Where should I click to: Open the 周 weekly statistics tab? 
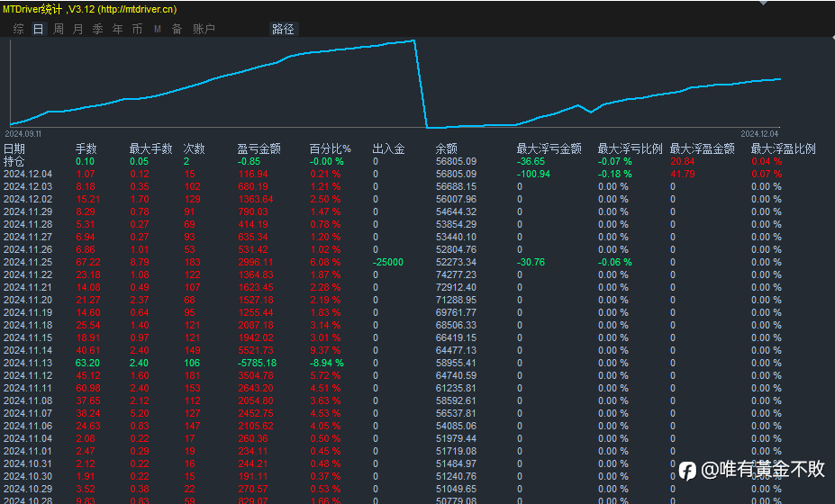59,29
